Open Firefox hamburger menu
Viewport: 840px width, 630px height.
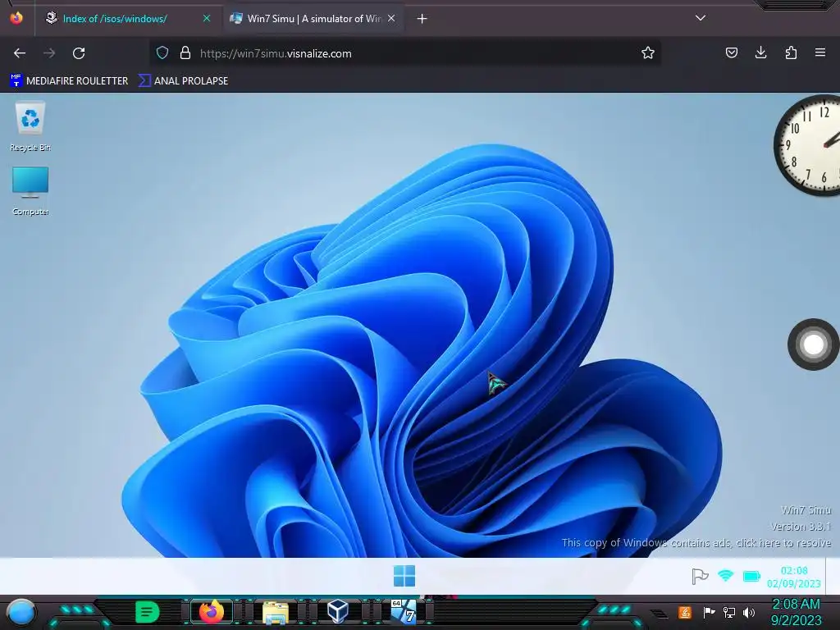(x=820, y=52)
